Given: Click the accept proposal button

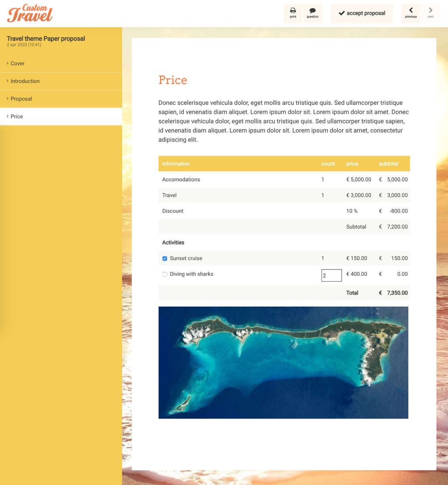Looking at the screenshot, I should click(x=362, y=13).
